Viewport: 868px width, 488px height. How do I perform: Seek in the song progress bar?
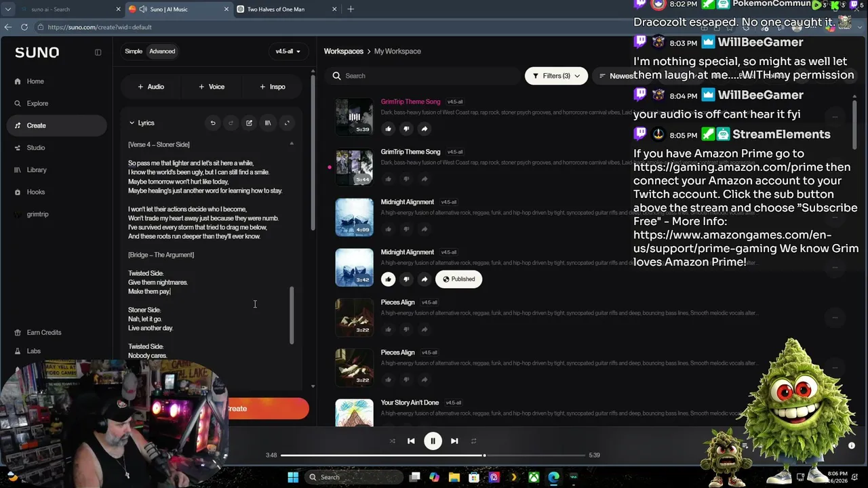point(433,455)
